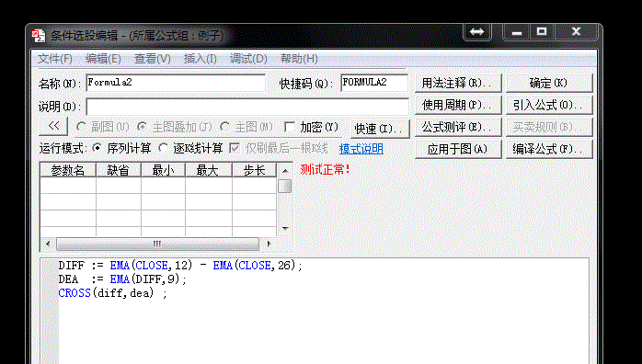Open the 查看(V) menu
Image resolution: width=642 pixels, height=364 pixels.
153,59
